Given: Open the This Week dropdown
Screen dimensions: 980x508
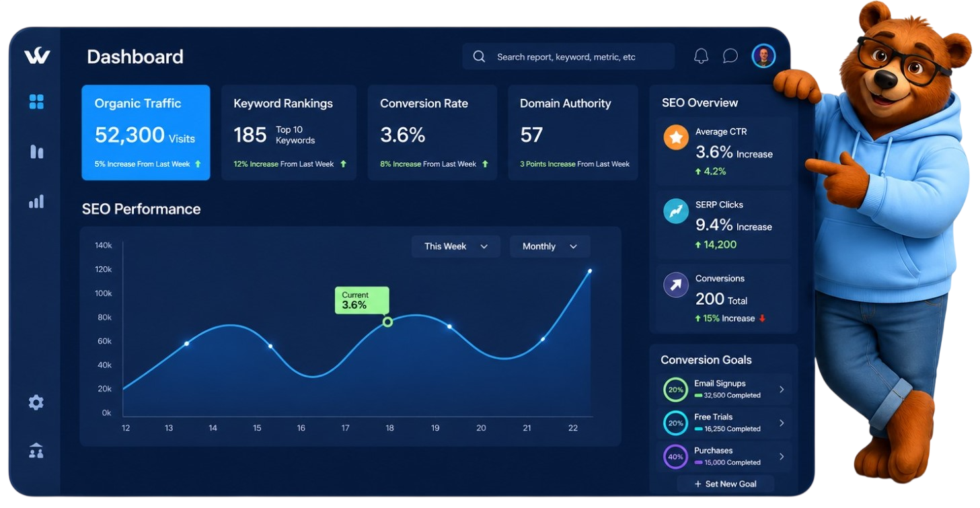Looking at the screenshot, I should pyautogui.click(x=456, y=246).
